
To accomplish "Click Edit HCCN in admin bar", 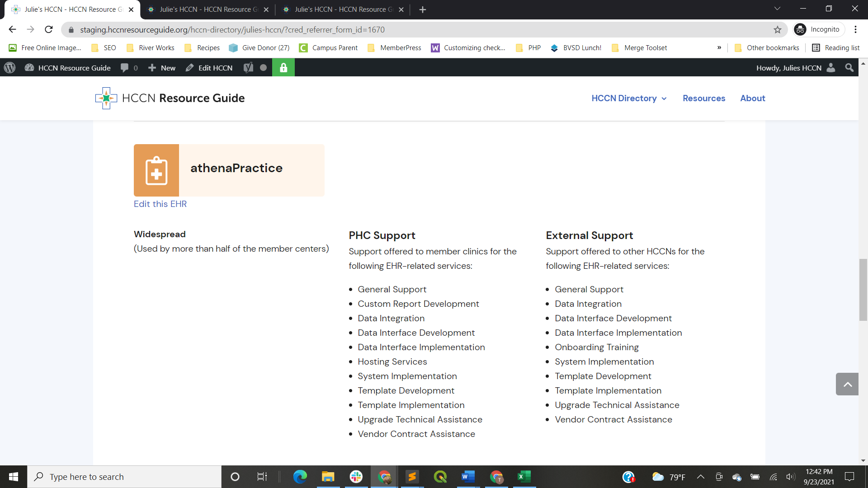I will click(x=209, y=68).
